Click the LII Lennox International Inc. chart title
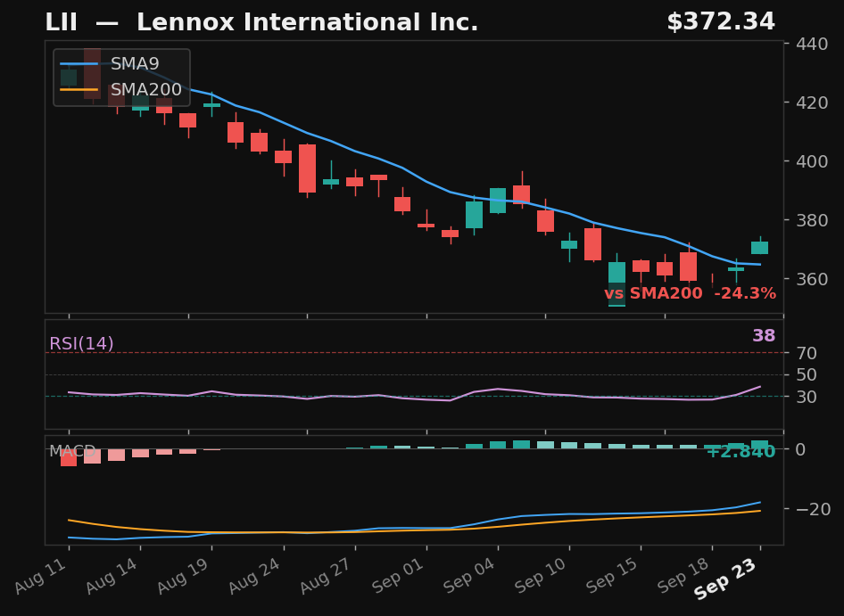The width and height of the screenshot is (844, 616). (261, 22)
